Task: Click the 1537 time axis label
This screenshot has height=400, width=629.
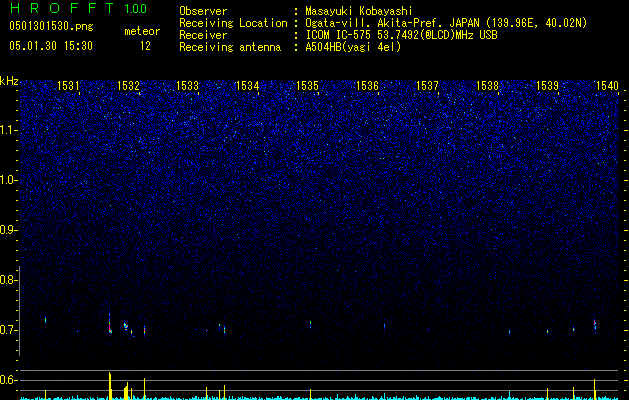Action: 428,85
